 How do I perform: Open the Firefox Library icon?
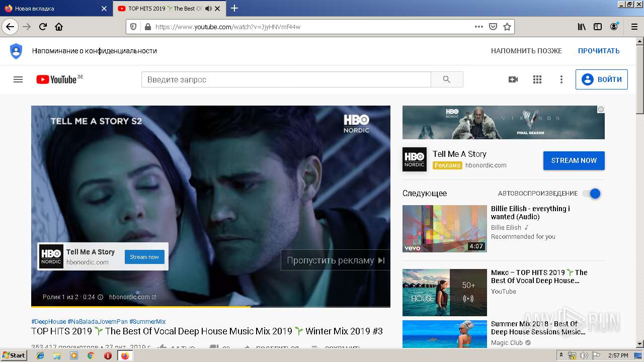click(x=582, y=27)
